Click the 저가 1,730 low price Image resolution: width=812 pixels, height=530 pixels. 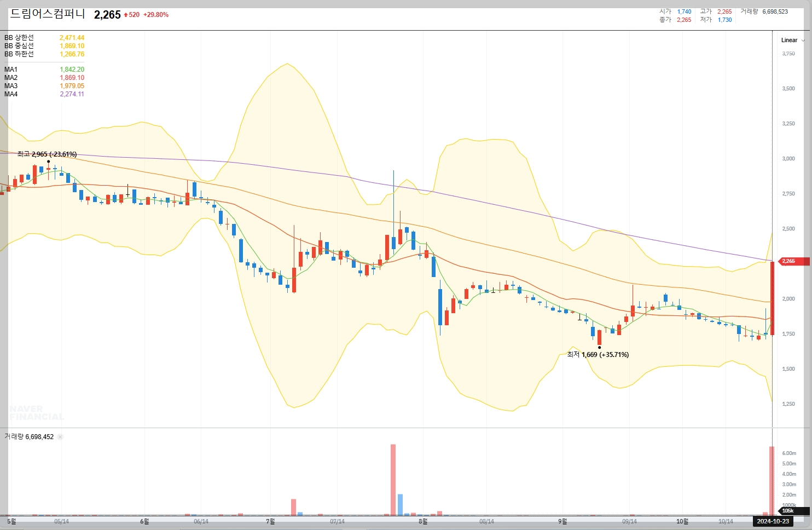click(x=716, y=20)
